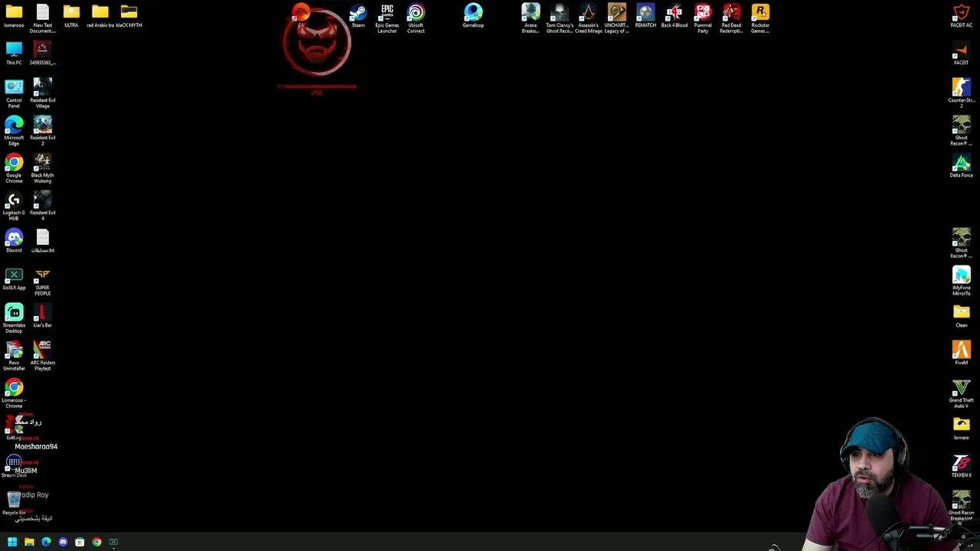Select the Resident Evil Village shortcut
Image resolution: width=980 pixels, height=551 pixels.
(43, 94)
